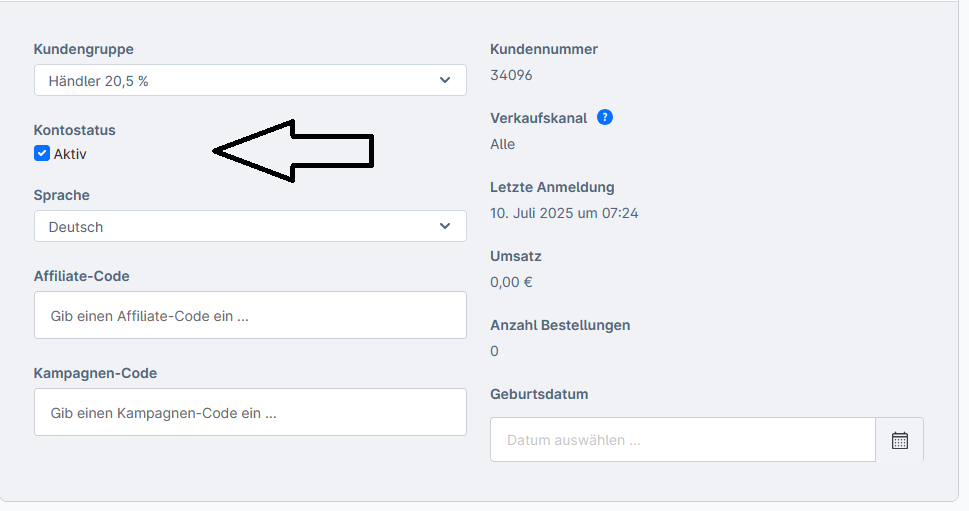Click the Kampagnen-Code field label
Image resolution: width=969 pixels, height=511 pixels.
96,373
